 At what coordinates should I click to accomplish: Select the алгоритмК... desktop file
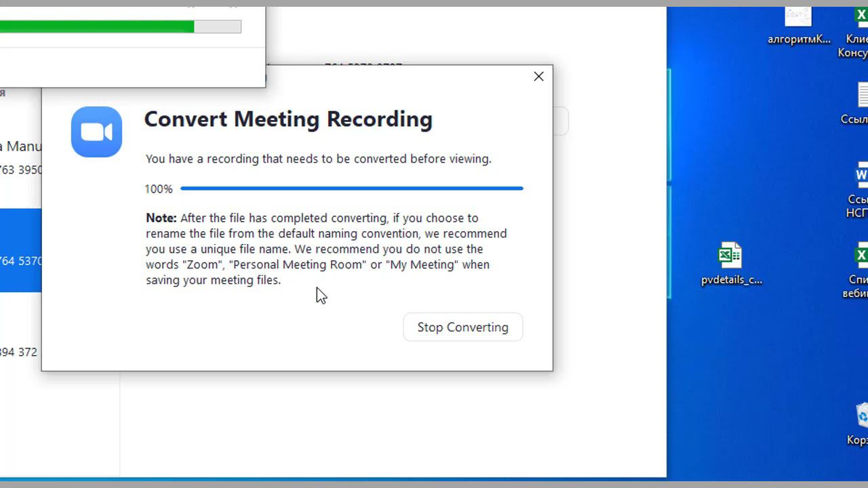[799, 26]
